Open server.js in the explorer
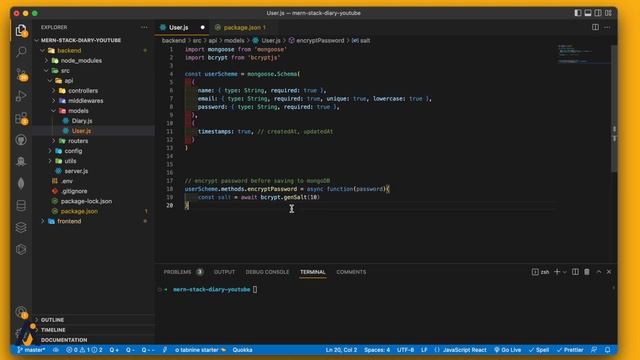The height and width of the screenshot is (360, 640). (x=93, y=171)
